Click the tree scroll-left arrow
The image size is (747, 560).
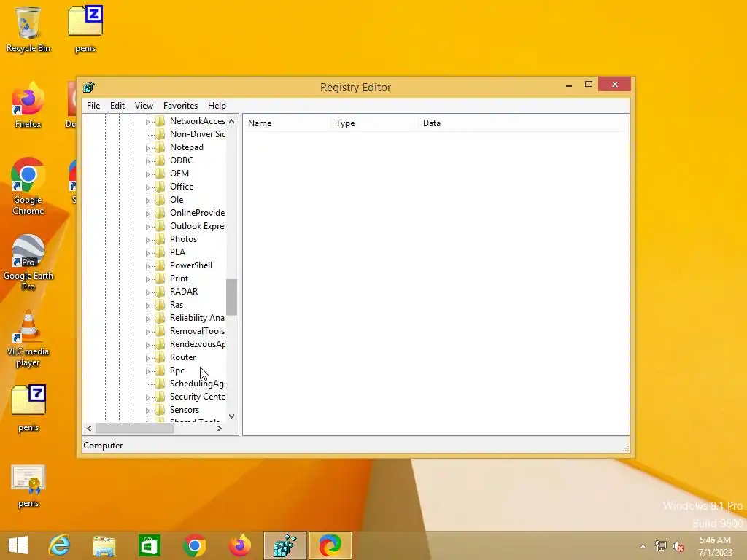pos(89,428)
